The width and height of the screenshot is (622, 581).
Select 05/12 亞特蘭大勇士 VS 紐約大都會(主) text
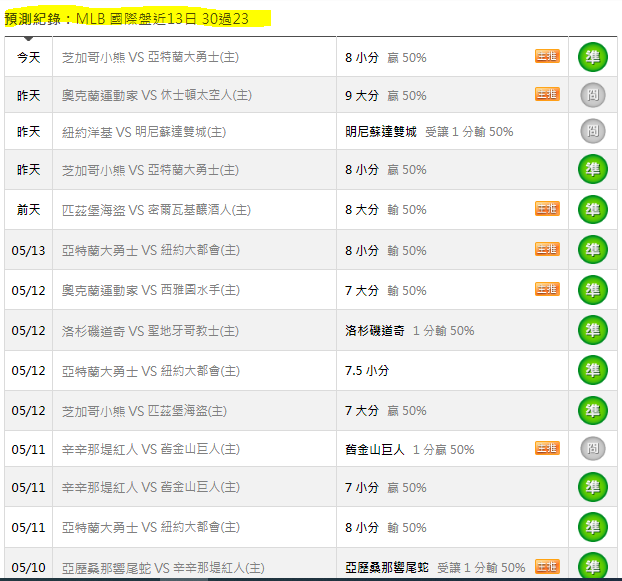(151, 371)
